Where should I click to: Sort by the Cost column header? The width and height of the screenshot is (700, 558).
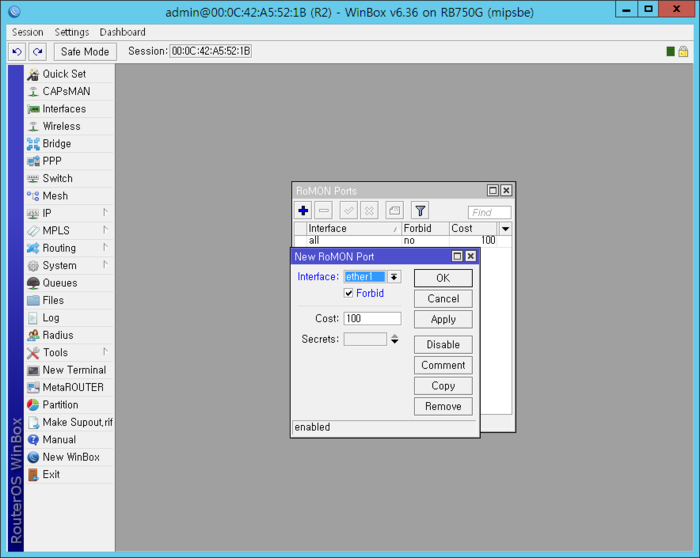(x=475, y=229)
